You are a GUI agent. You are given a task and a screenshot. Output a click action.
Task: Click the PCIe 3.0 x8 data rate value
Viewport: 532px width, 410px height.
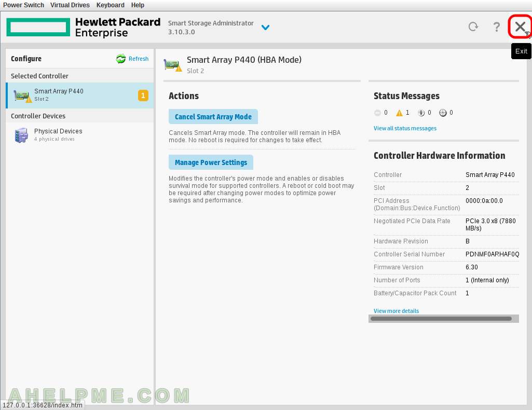pos(490,225)
